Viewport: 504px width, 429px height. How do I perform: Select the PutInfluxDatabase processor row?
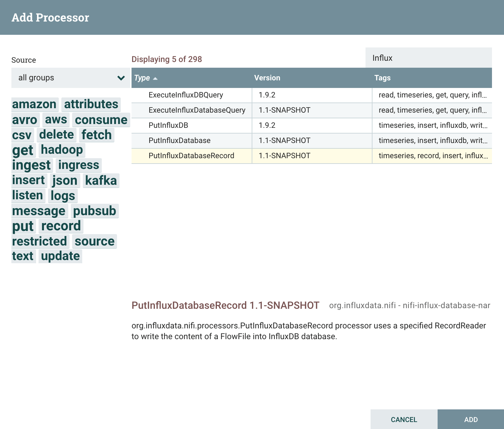coord(179,140)
